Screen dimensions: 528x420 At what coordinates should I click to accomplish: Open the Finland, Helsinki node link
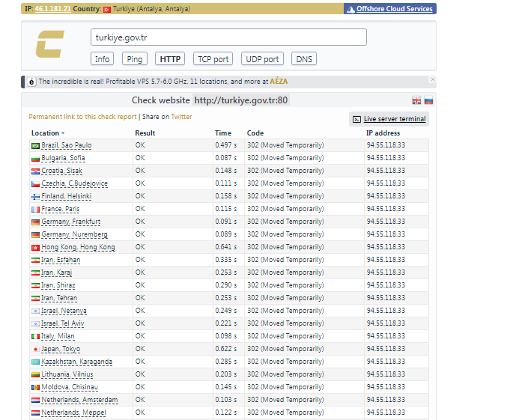click(x=67, y=196)
